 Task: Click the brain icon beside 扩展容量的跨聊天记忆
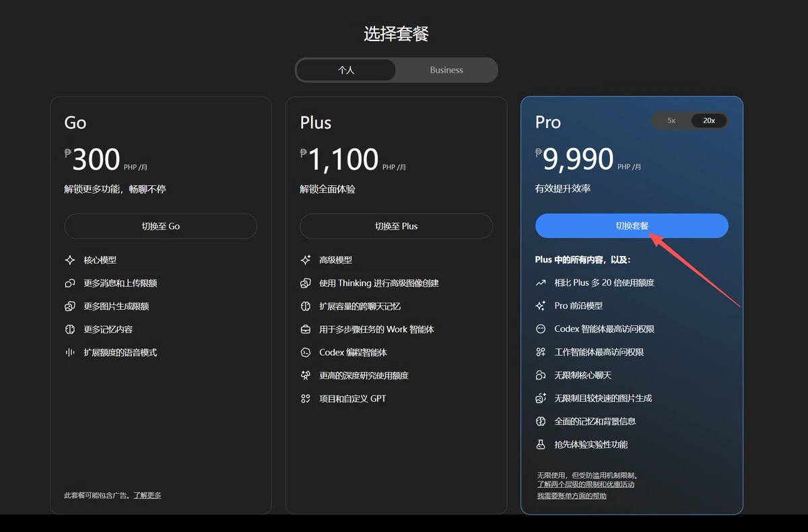click(305, 306)
